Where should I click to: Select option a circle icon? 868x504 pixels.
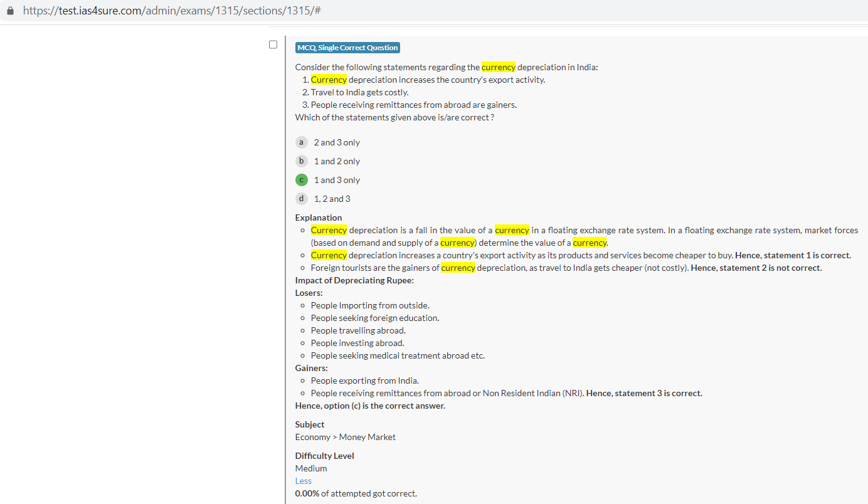pyautogui.click(x=302, y=142)
